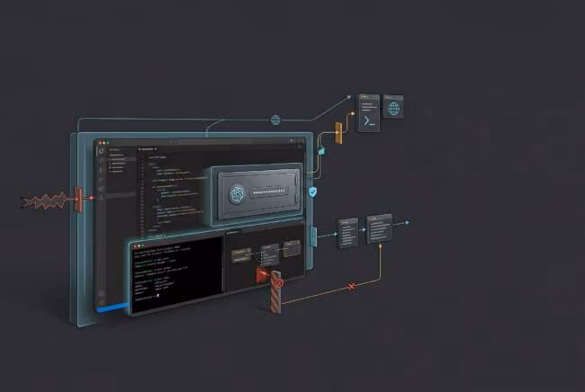Click the small teal envelope icon
The width and height of the screenshot is (585, 392).
click(x=321, y=151)
